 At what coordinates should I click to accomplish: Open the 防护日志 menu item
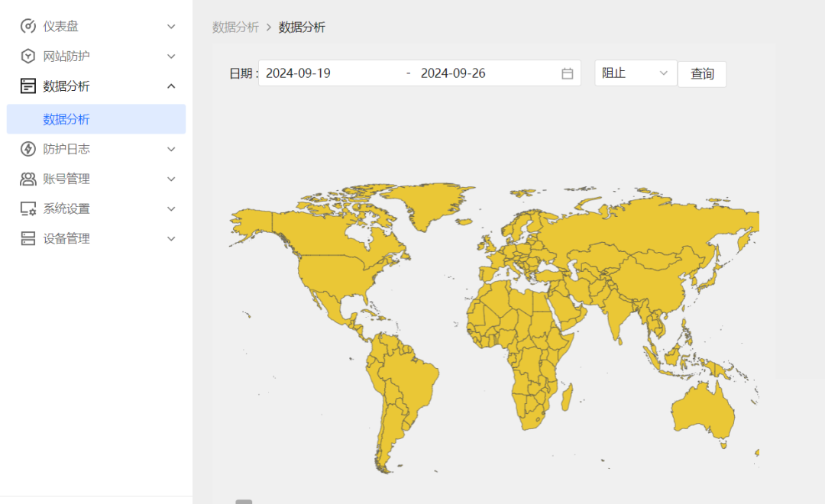click(96, 150)
